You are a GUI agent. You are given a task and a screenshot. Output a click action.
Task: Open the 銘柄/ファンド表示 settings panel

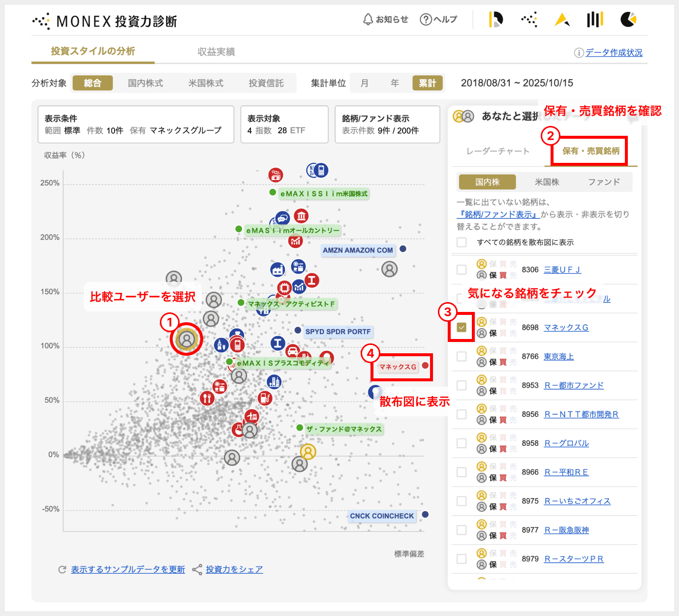(x=387, y=124)
